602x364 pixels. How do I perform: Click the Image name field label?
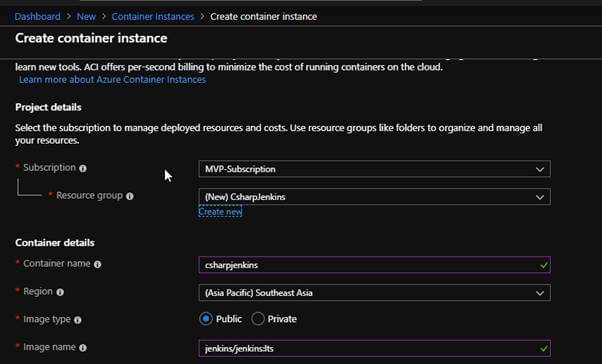50,347
